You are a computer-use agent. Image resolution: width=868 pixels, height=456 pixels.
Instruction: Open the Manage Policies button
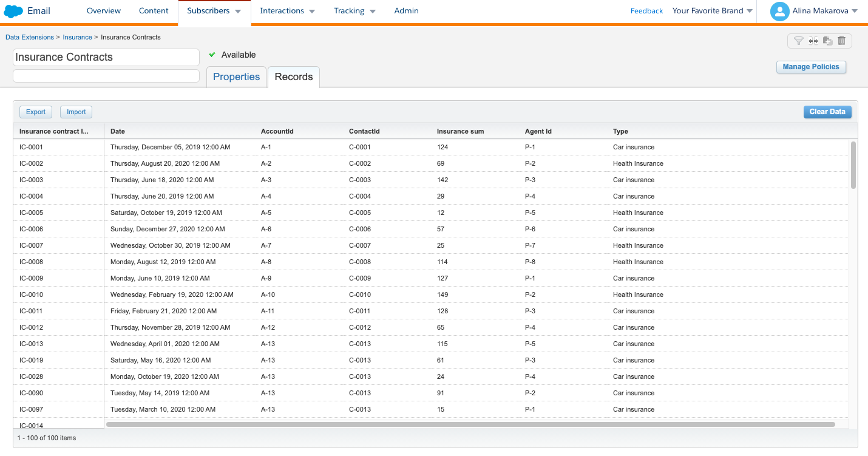[x=810, y=67]
